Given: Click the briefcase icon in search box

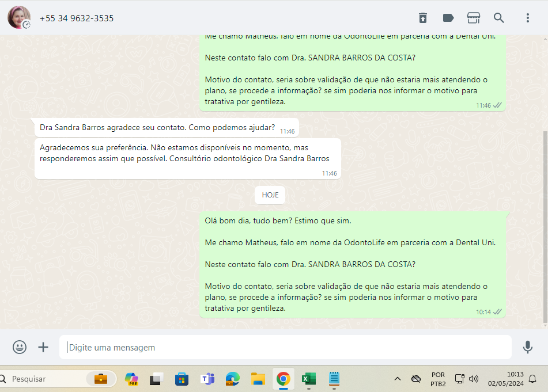Looking at the screenshot, I should coord(101,379).
